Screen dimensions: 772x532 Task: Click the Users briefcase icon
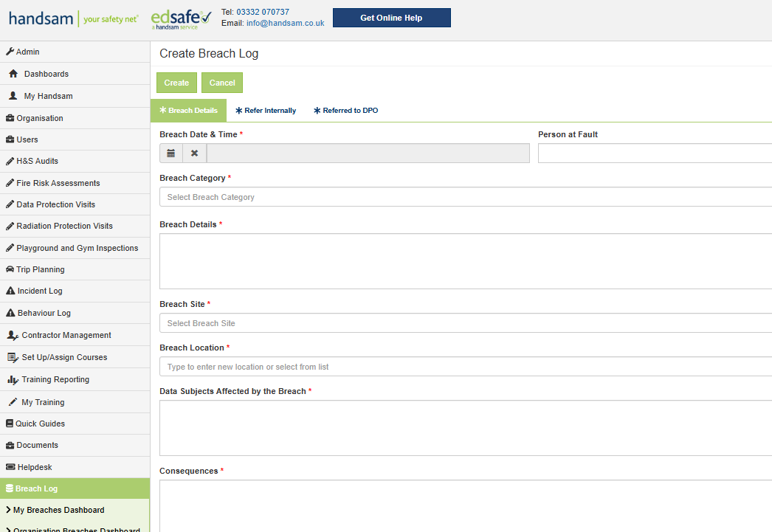(10, 139)
